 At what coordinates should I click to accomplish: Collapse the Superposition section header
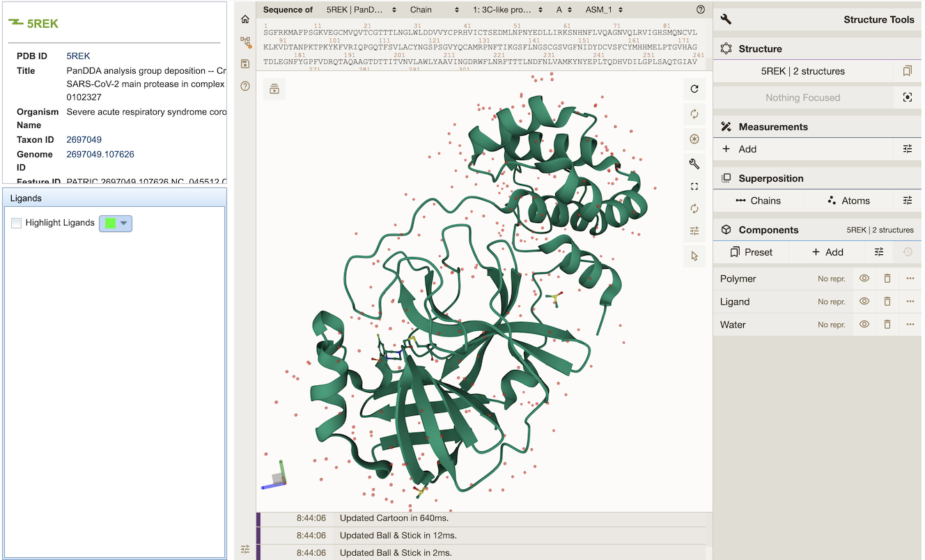point(817,178)
